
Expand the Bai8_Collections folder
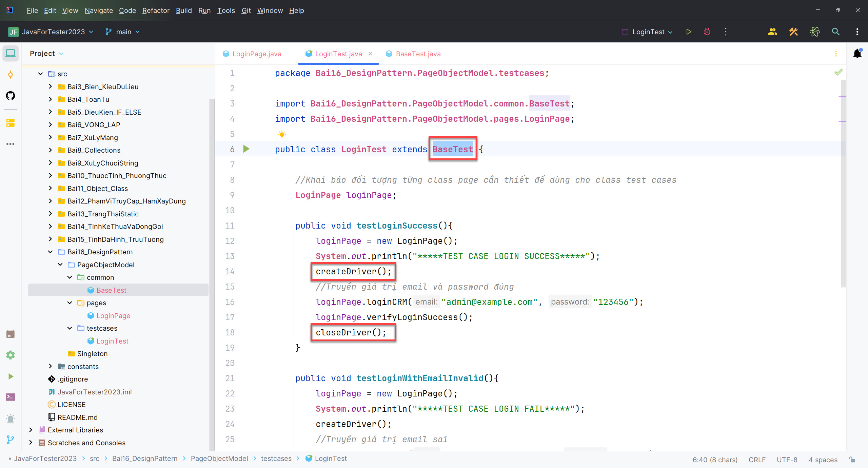point(50,150)
